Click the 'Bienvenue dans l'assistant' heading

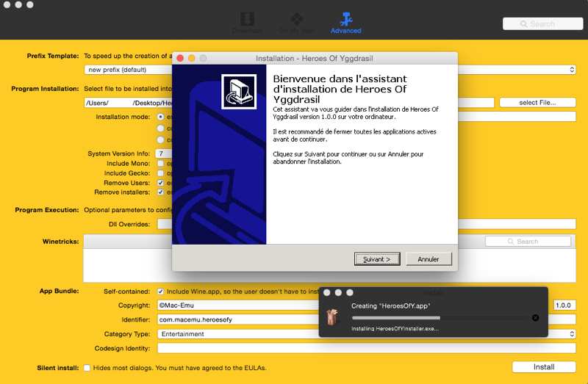click(340, 89)
